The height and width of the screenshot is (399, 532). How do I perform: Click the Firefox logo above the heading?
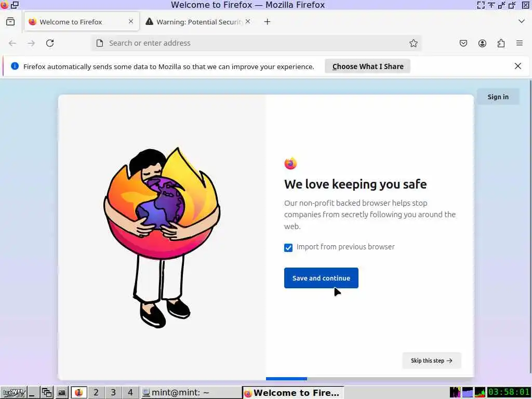[290, 164]
